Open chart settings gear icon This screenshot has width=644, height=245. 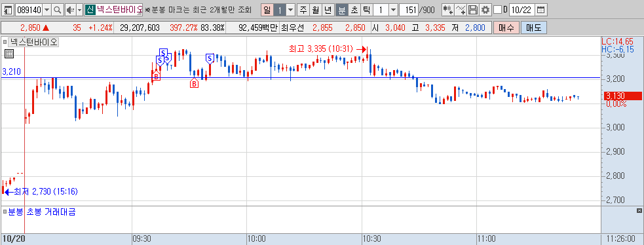point(485,9)
